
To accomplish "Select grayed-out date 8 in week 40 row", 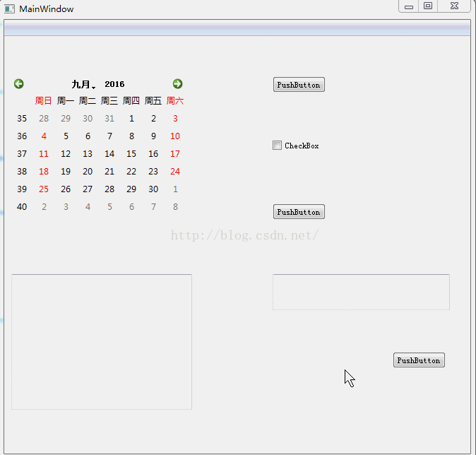I will click(x=175, y=206).
